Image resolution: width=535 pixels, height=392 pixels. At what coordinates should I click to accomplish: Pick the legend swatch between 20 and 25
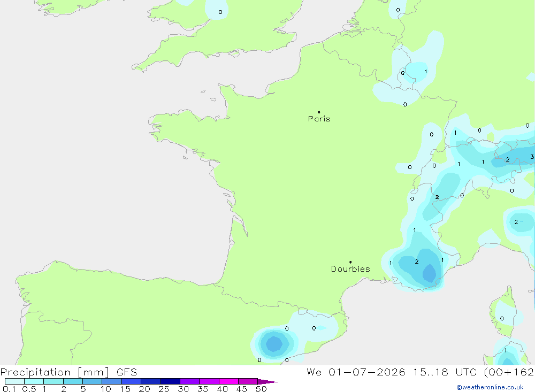[151, 381]
